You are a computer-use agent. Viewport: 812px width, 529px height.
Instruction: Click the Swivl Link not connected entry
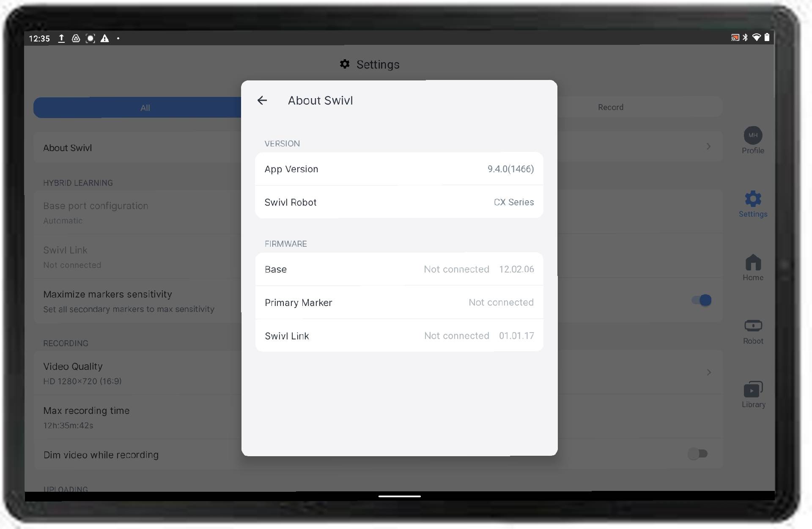click(x=400, y=335)
